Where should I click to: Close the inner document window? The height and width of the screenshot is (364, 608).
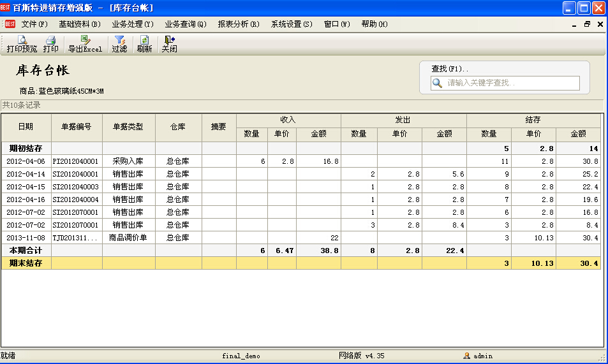tap(600, 24)
